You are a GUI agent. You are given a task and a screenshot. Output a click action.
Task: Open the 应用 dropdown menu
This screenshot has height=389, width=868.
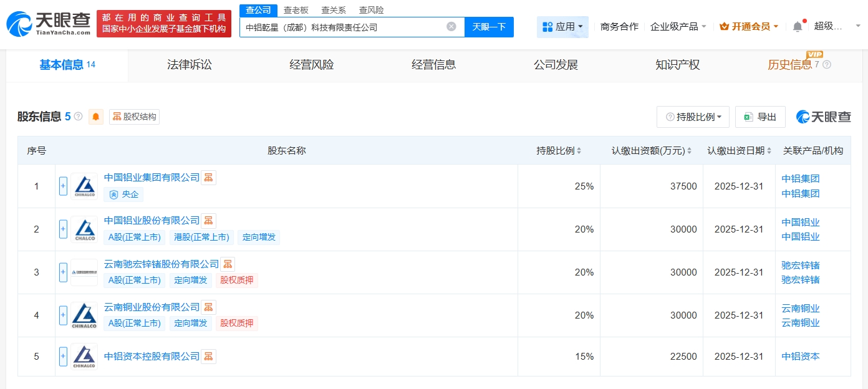click(562, 27)
